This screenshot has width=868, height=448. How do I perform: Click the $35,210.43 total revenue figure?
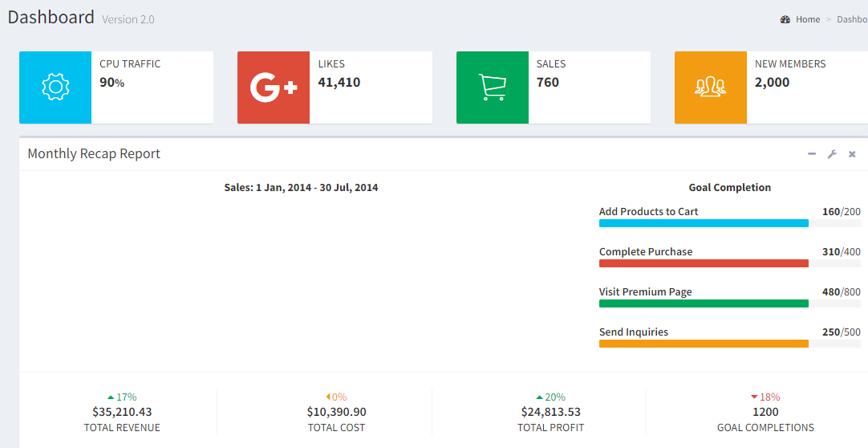122,412
